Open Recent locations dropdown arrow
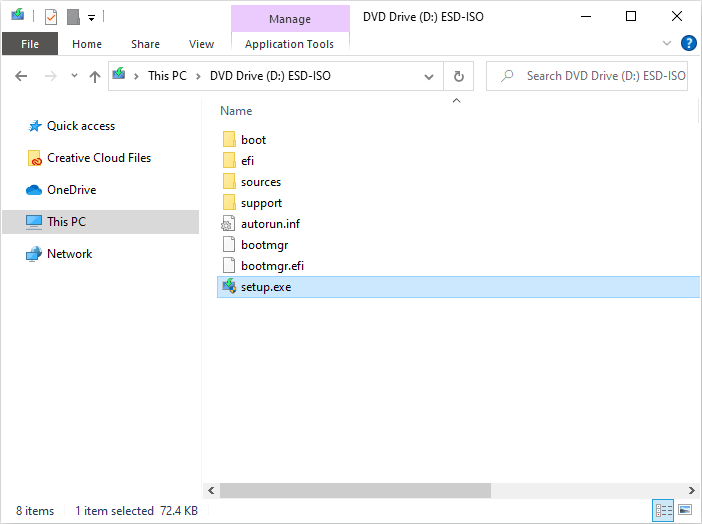702x524 pixels. tap(74, 76)
